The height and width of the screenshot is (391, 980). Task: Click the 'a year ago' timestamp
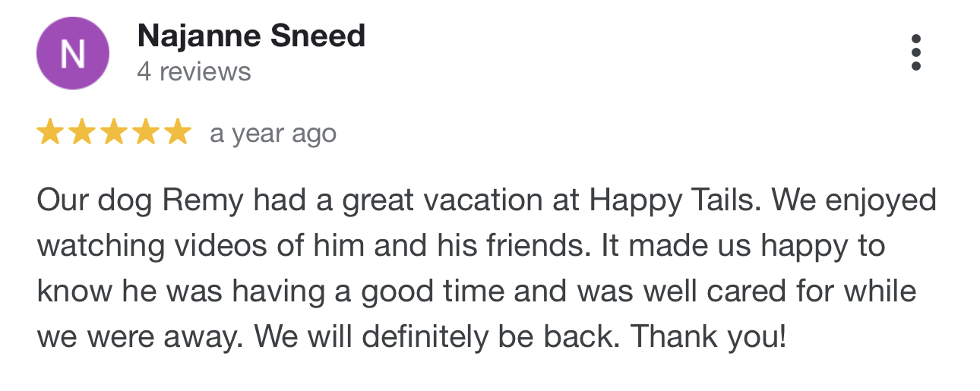[x=273, y=134]
